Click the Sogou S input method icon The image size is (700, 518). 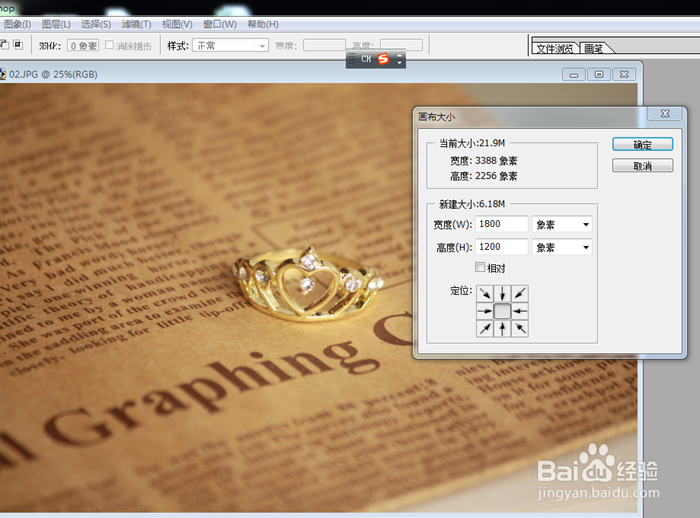tap(383, 59)
